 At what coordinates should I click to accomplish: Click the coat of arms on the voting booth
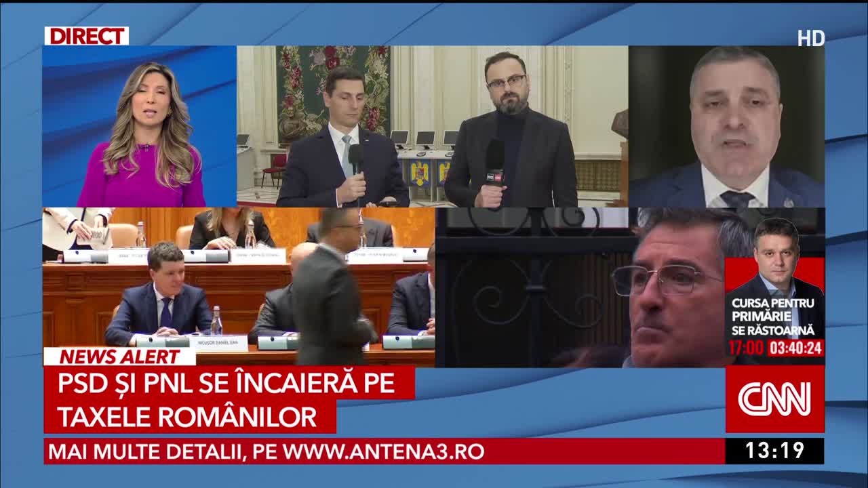coord(419,173)
